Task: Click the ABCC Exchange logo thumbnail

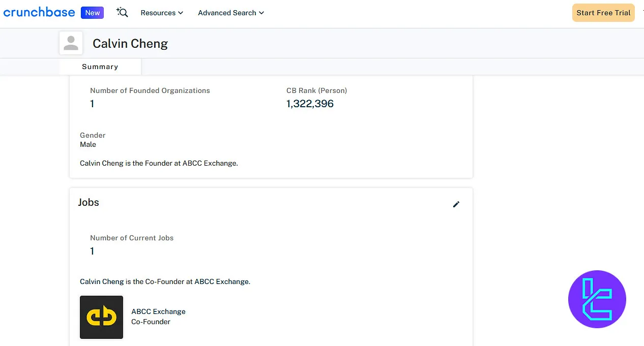Action: pyautogui.click(x=101, y=317)
